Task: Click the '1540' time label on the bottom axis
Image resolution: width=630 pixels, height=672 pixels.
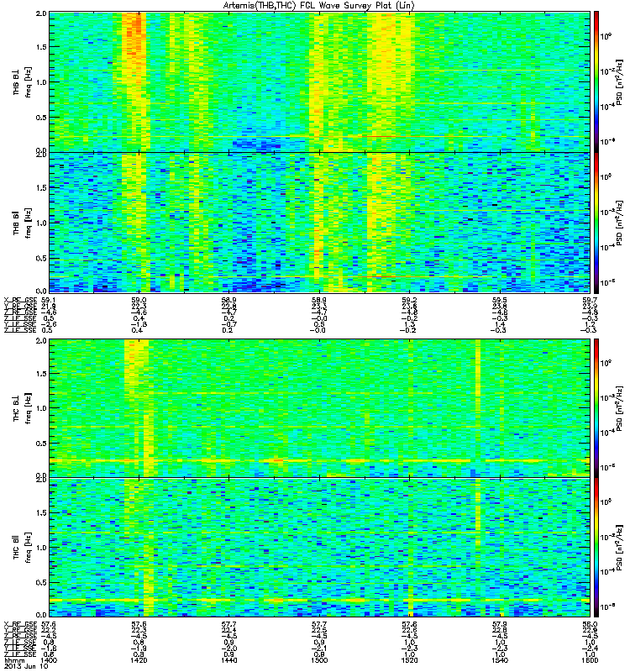Action: (500, 660)
